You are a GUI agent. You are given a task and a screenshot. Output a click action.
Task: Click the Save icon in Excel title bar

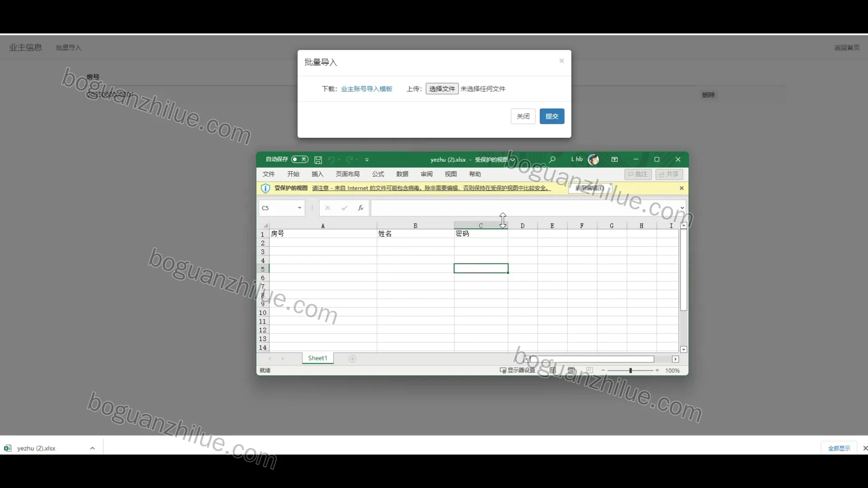point(318,160)
